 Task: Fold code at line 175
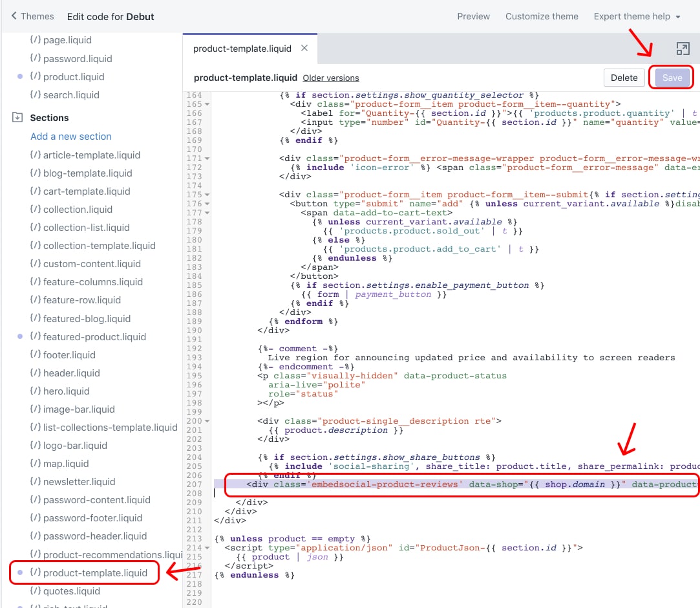(x=207, y=195)
